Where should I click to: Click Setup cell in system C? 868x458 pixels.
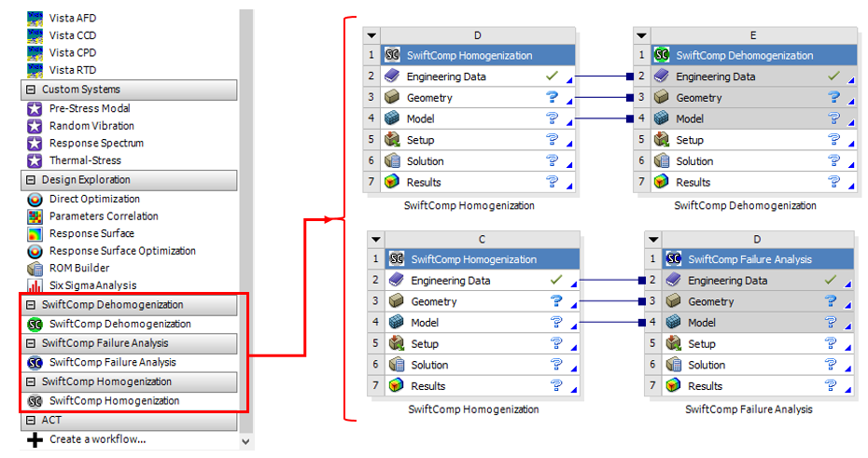click(x=483, y=344)
